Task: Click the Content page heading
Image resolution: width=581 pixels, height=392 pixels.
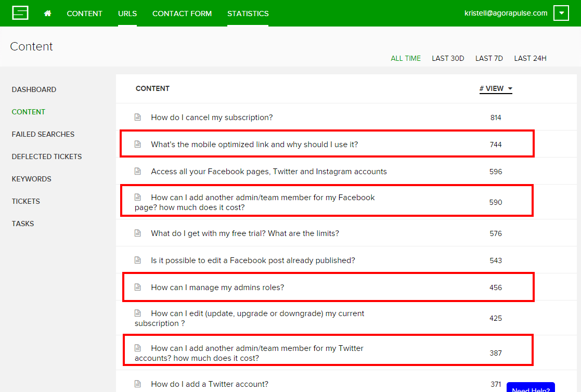Action: pyautogui.click(x=32, y=46)
